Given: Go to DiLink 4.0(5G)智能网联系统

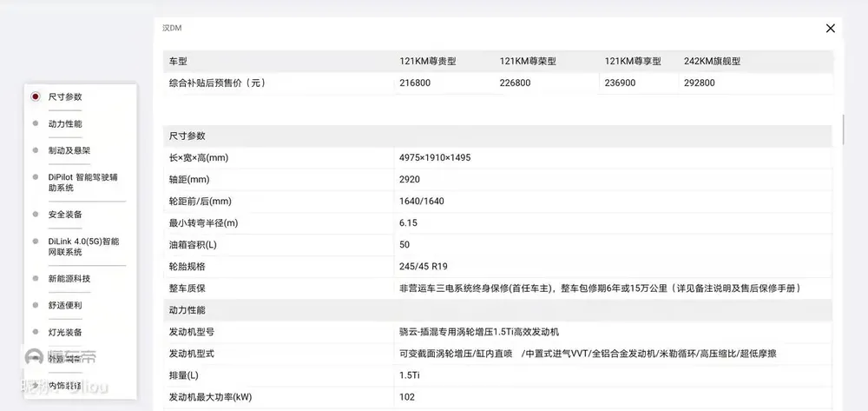Looking at the screenshot, I should pos(83,246).
